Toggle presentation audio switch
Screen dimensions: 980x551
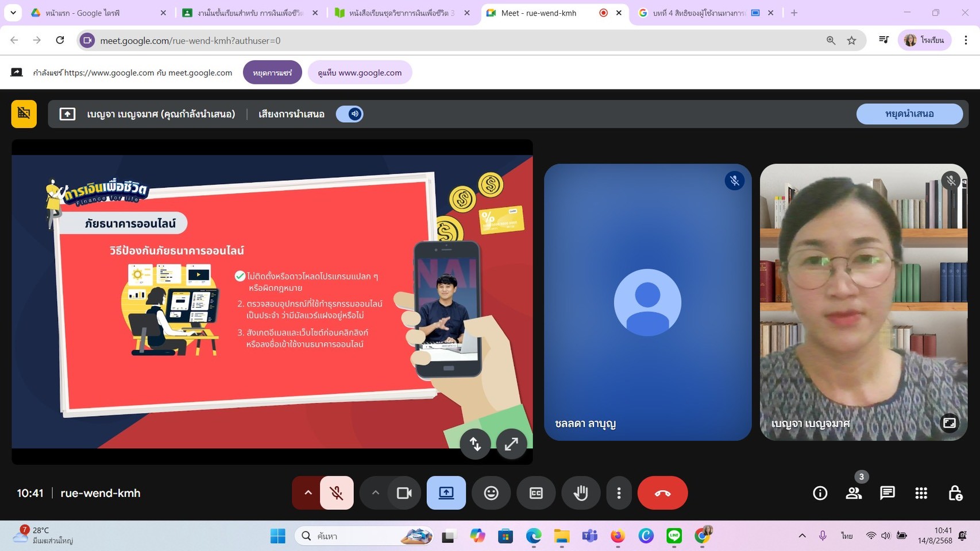(350, 114)
